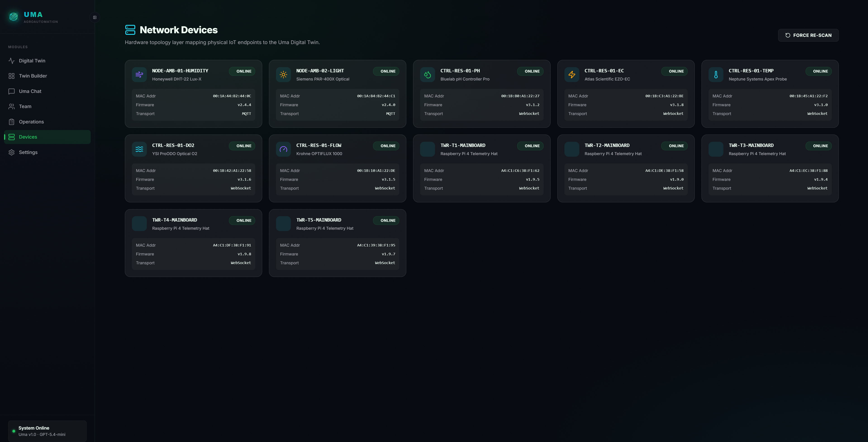This screenshot has width=868, height=442.
Task: Click the wind icon on NODE-AMB-01-HUMIDITY card
Action: point(139,74)
